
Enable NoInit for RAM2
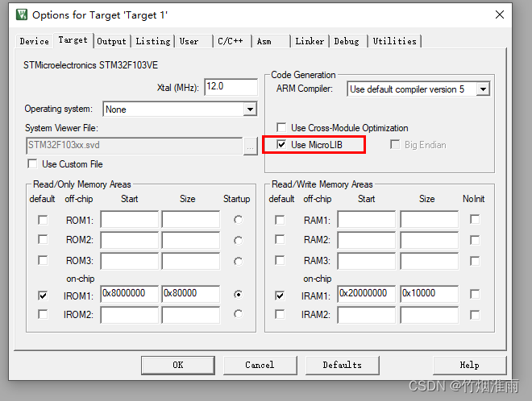475,240
